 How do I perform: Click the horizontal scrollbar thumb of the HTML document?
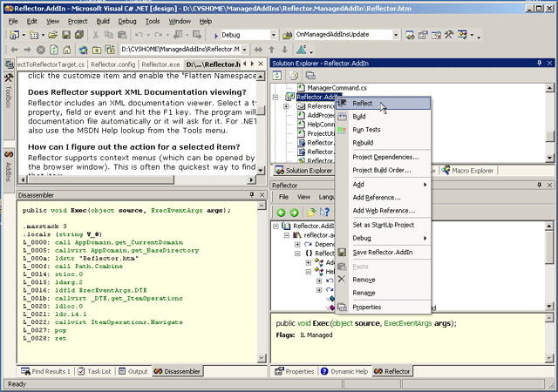click(101, 180)
